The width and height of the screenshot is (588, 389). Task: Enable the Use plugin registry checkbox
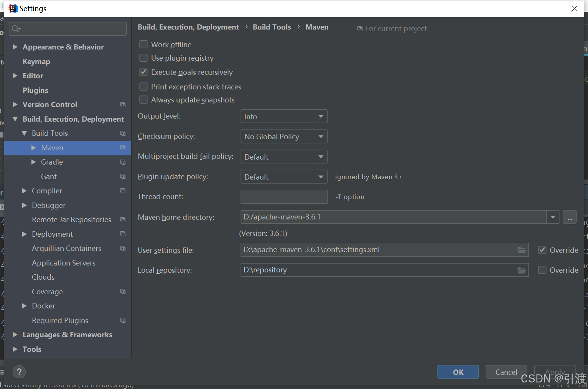click(143, 58)
